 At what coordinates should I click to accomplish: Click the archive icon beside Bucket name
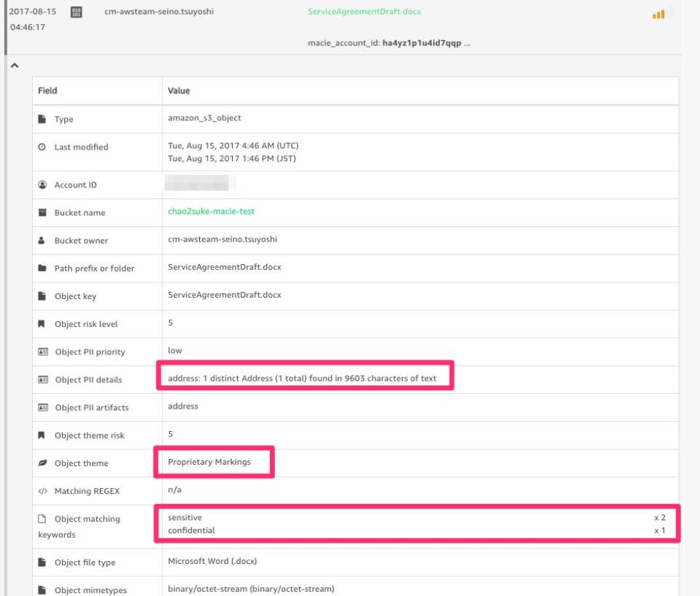coord(42,212)
